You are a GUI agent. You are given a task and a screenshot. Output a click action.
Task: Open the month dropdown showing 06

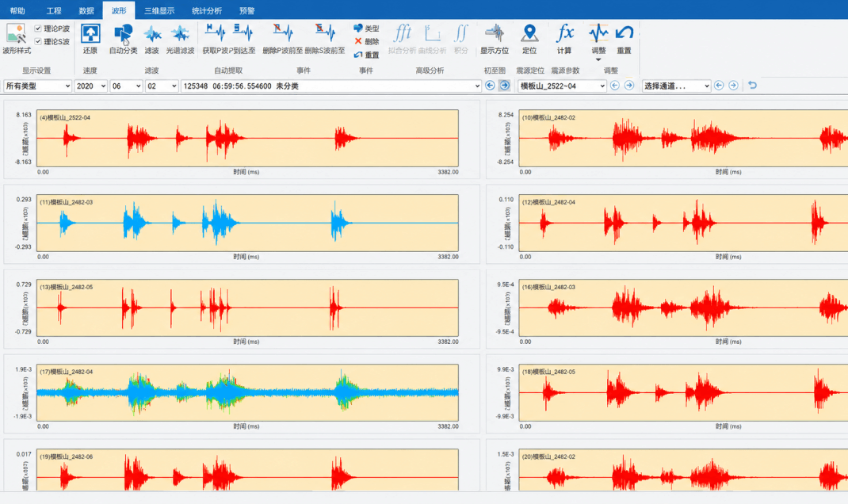(x=126, y=86)
